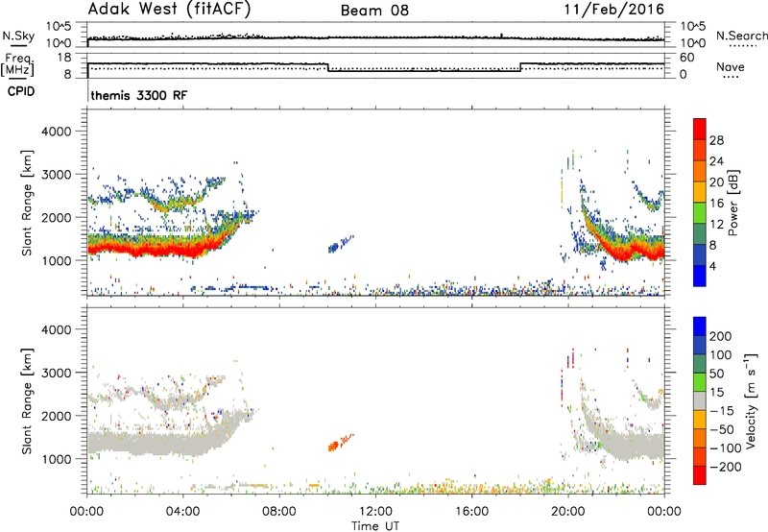The width and height of the screenshot is (768, 532).
Task: Click the "N.Search" legend label
Action: pyautogui.click(x=741, y=36)
